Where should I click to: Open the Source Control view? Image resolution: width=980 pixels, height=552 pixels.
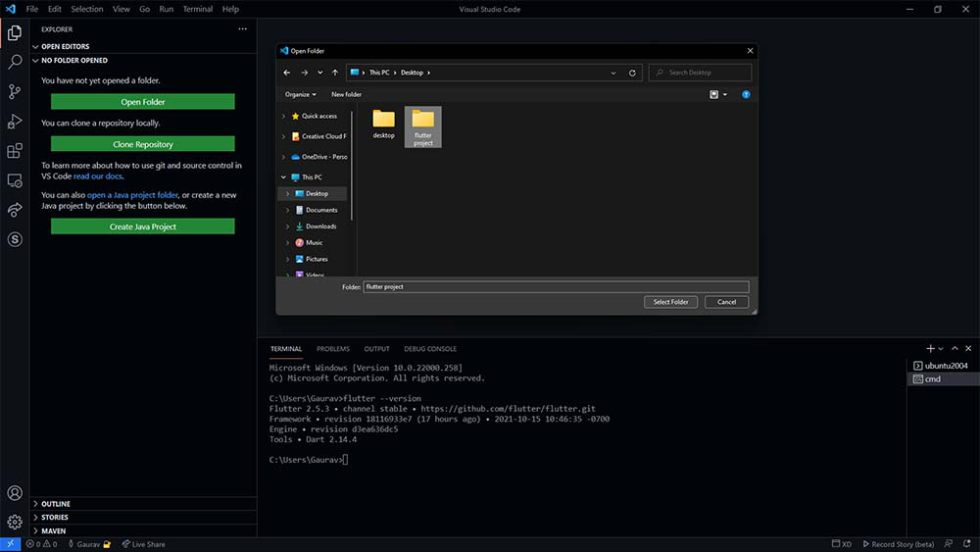pyautogui.click(x=15, y=91)
